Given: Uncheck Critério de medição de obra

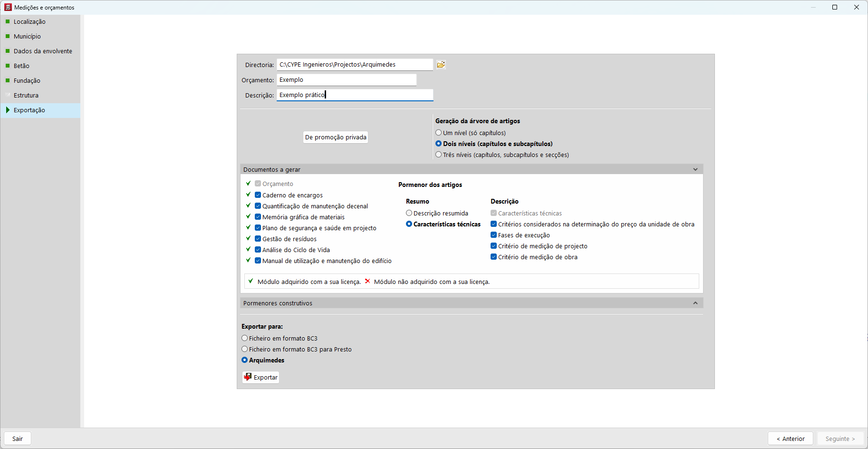Looking at the screenshot, I should click(x=493, y=257).
